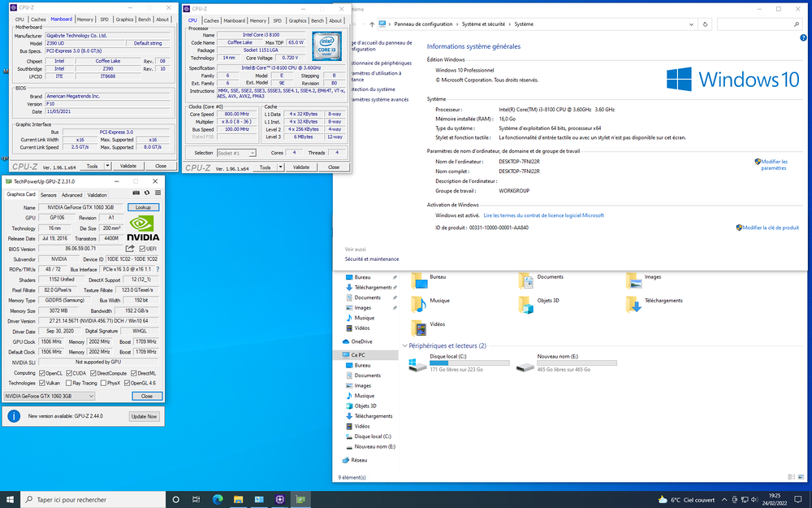The height and width of the screenshot is (508, 812).
Task: Toggle the CUDA checkbox
Action: tap(69, 373)
